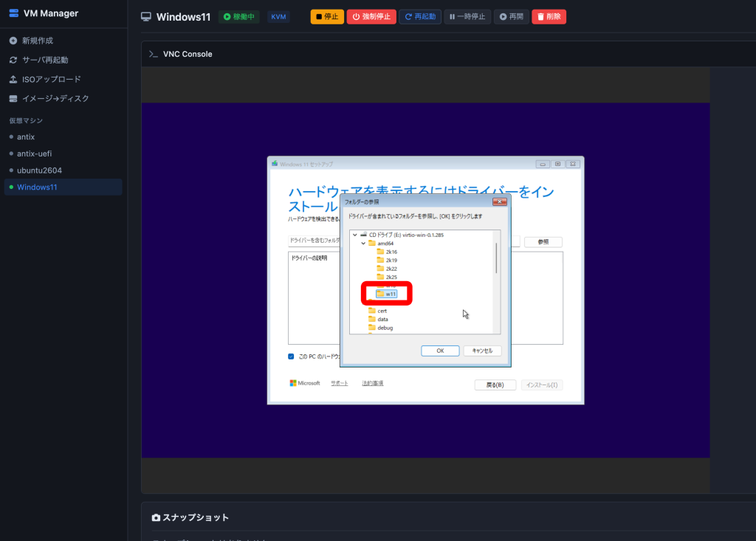Click the インストール(I) install button
The height and width of the screenshot is (541, 756).
pyautogui.click(x=542, y=385)
